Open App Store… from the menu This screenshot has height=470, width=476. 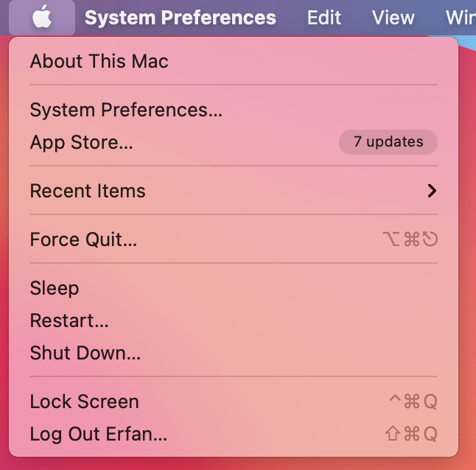[81, 142]
